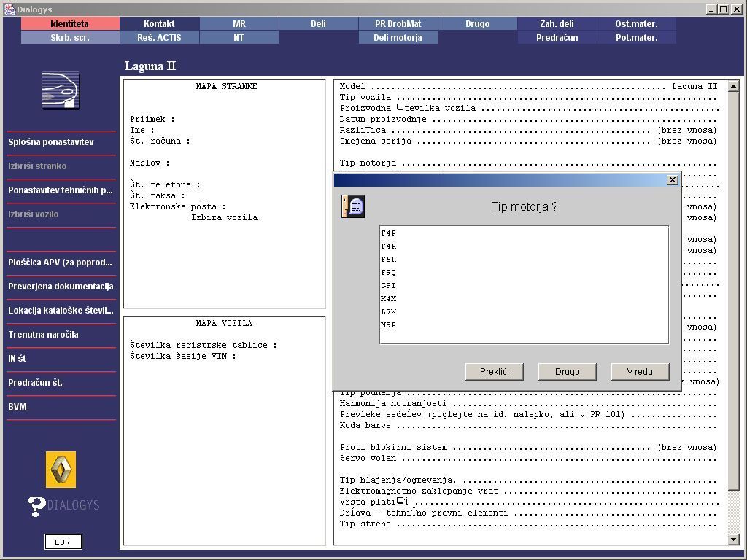Select engine type K4M
747x560 pixels.
(524, 298)
